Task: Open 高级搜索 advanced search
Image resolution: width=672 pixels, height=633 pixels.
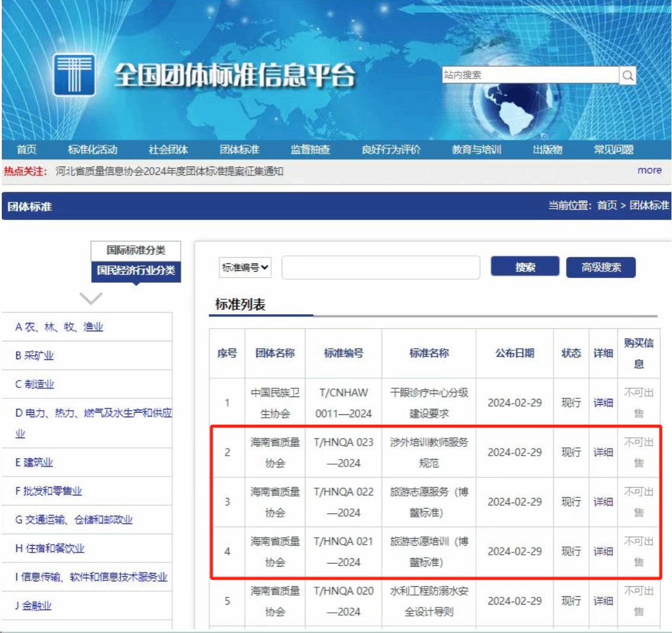Action: 601,267
